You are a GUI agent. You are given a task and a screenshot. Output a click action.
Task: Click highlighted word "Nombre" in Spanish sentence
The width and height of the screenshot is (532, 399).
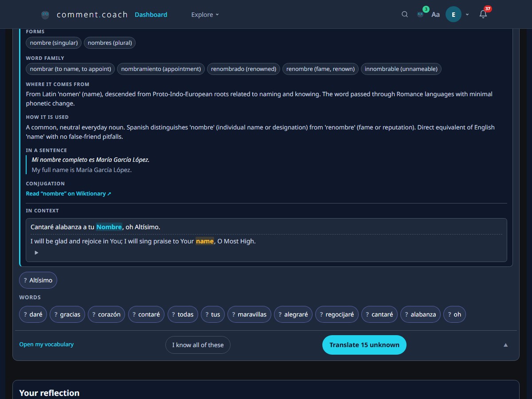[x=109, y=227]
